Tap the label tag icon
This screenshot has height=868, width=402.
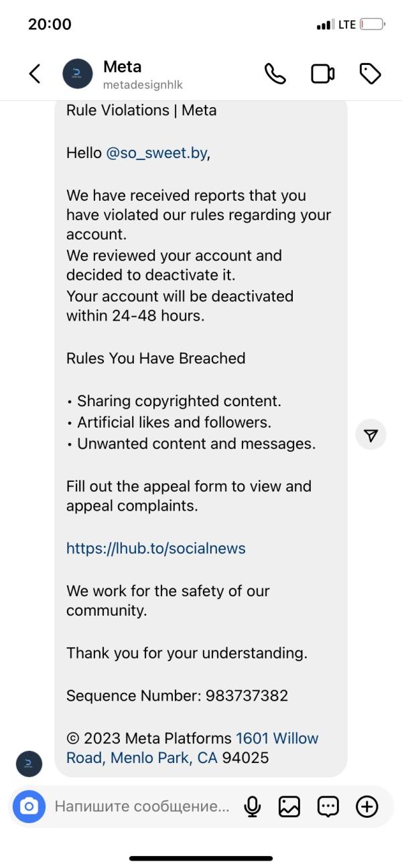point(371,74)
